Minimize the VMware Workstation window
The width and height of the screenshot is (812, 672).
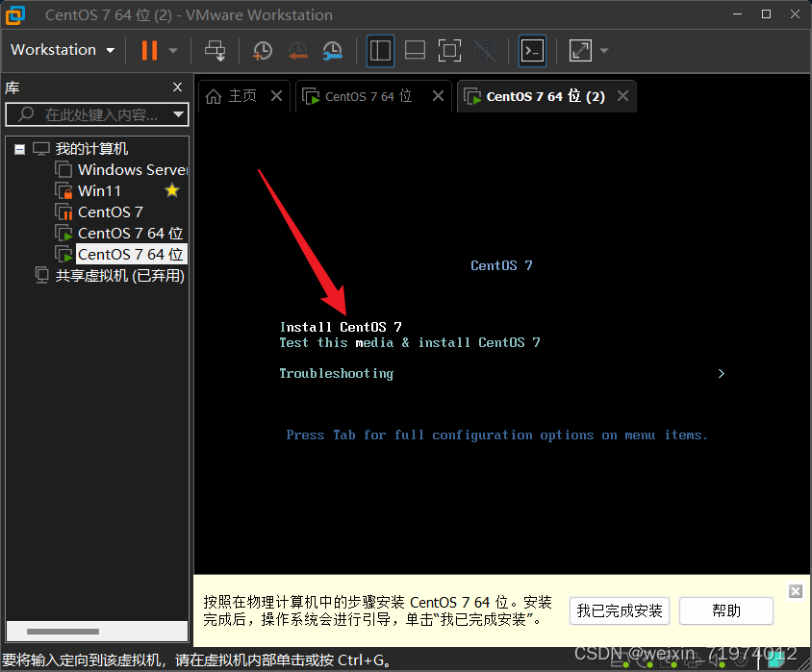(x=737, y=14)
